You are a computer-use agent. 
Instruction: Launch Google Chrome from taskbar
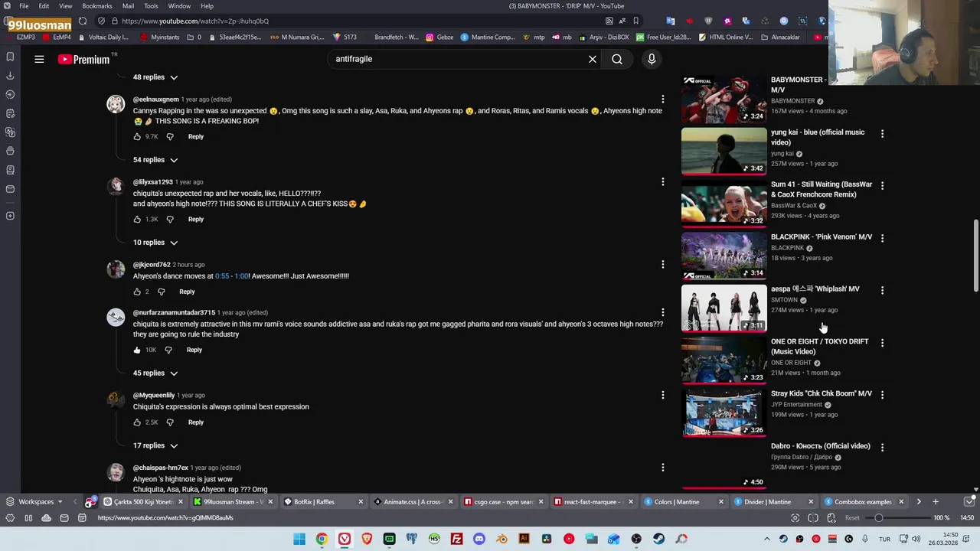coord(322,539)
